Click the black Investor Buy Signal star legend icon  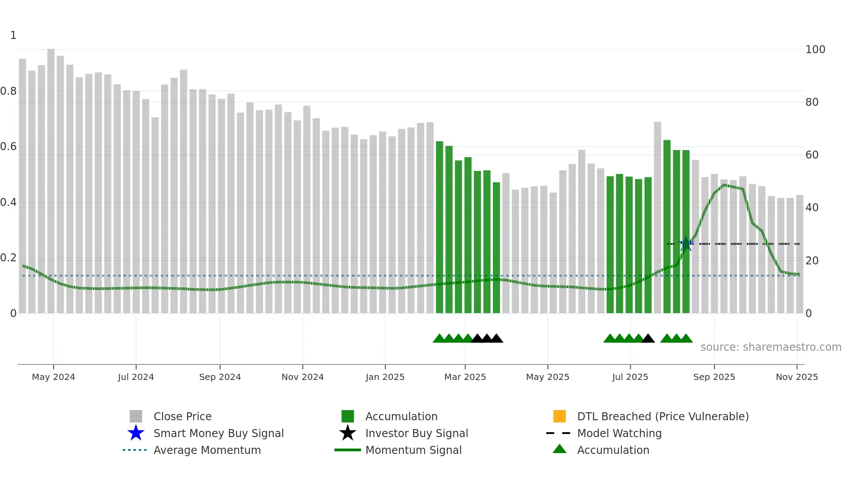348,433
